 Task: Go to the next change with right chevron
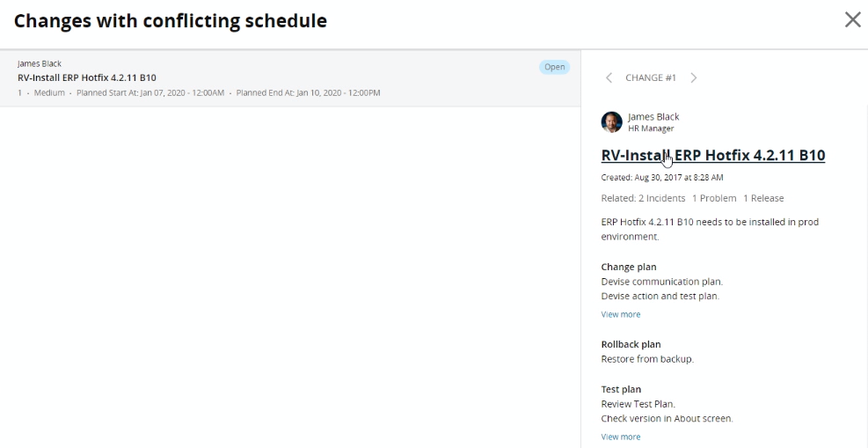(x=694, y=77)
